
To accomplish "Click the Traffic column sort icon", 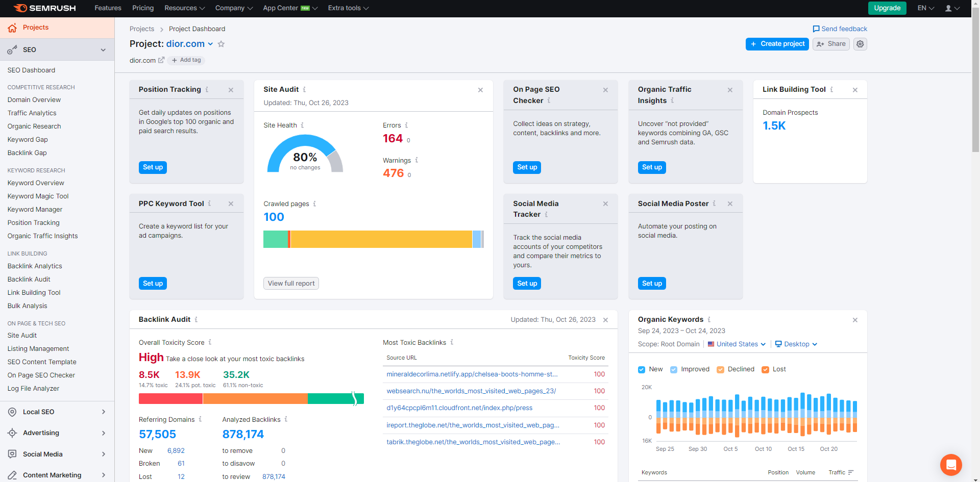I will pyautogui.click(x=851, y=472).
